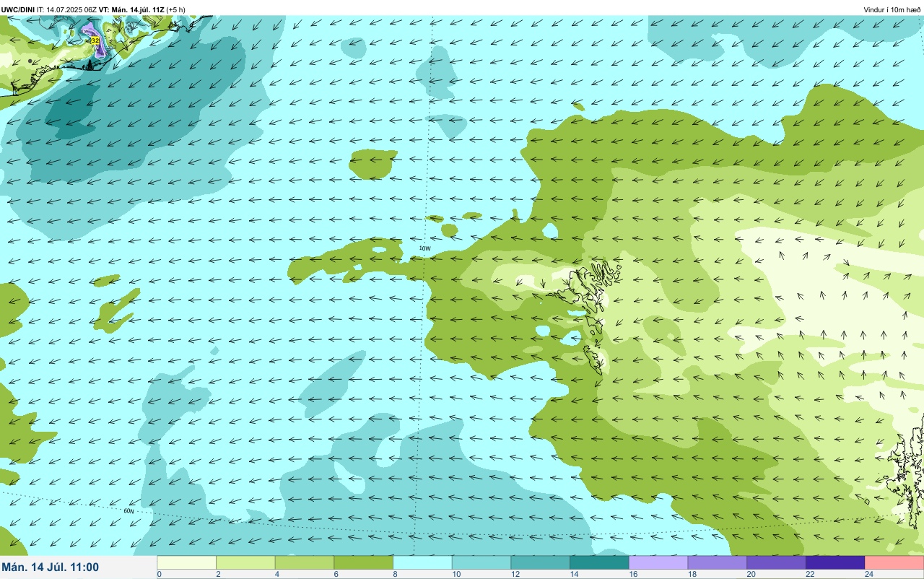This screenshot has width=924, height=579.
Task: Select the medium purple 18–20 legend swatch
Action: [718, 562]
